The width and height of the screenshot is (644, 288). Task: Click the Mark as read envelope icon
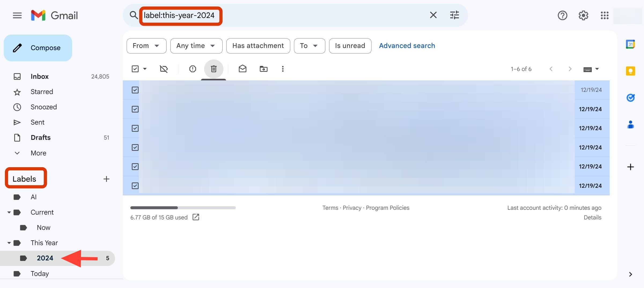(242, 69)
